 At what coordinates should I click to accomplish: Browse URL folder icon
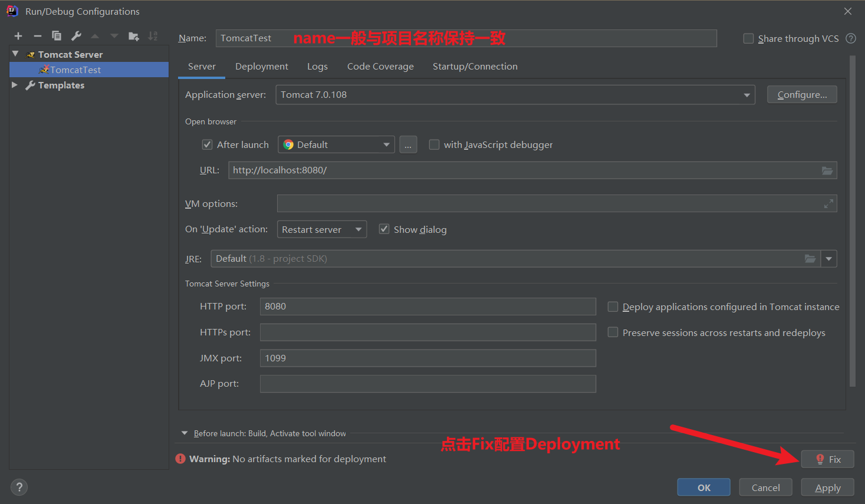(x=827, y=170)
